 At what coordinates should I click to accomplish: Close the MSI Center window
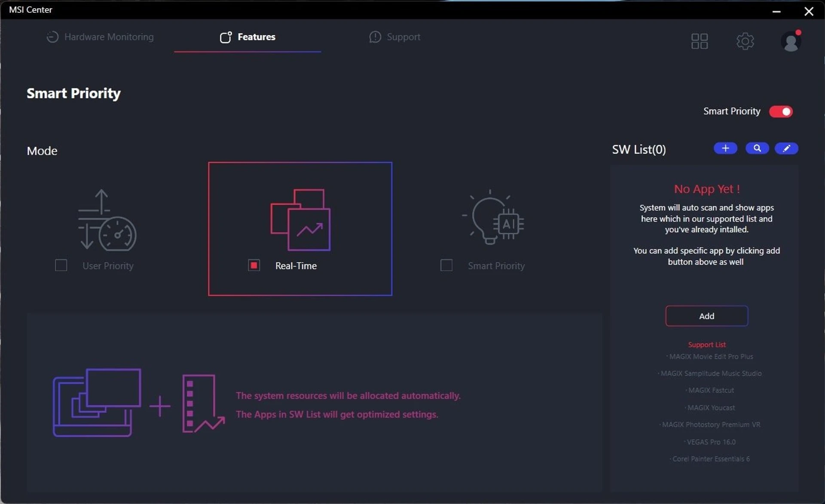(809, 11)
